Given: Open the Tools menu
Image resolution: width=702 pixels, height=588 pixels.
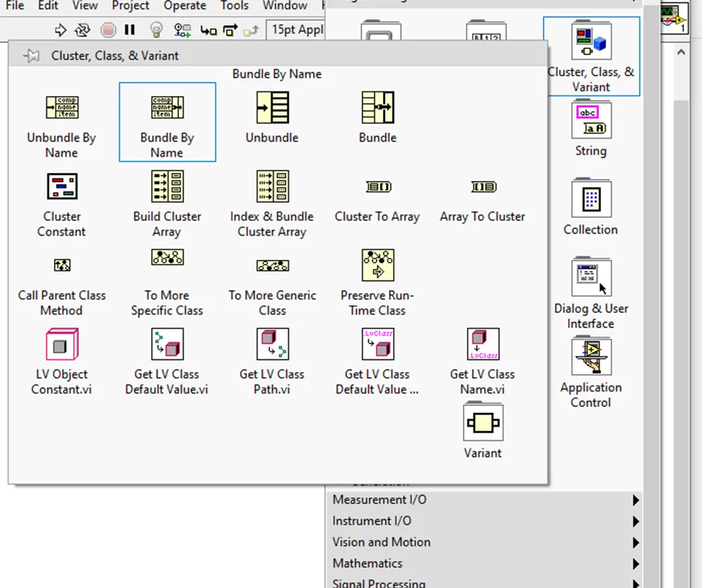Looking at the screenshot, I should (234, 6).
